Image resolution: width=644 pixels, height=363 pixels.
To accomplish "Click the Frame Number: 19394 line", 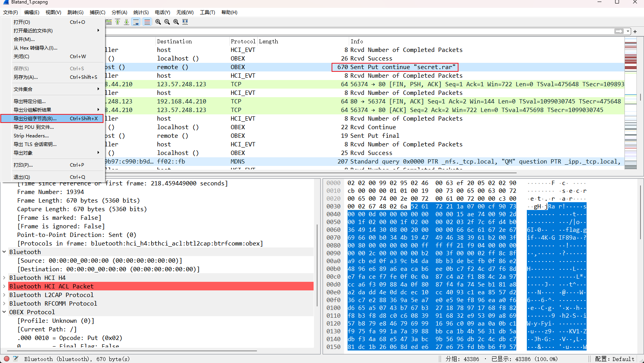I will [x=51, y=192].
